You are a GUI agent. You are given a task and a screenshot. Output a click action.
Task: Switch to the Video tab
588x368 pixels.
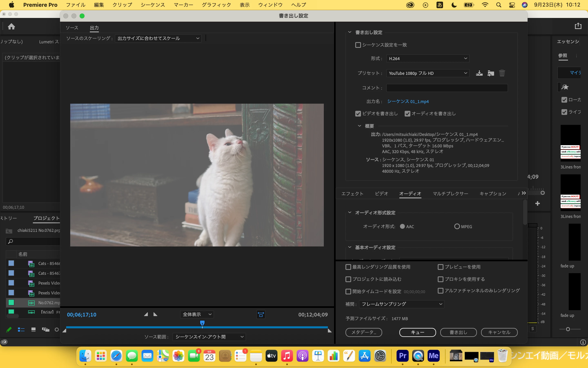click(x=381, y=193)
